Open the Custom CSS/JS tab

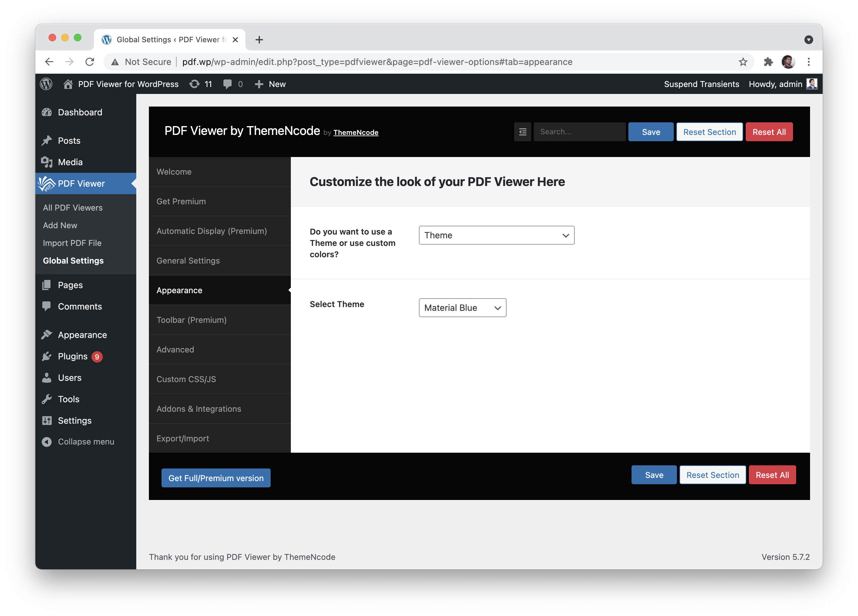pyautogui.click(x=220, y=379)
